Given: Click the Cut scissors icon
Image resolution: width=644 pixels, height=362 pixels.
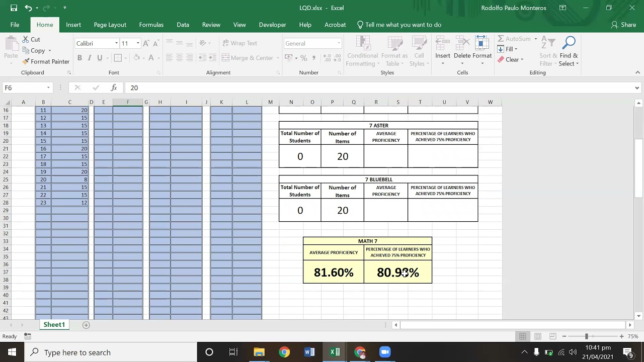Looking at the screenshot, I should (x=26, y=39).
